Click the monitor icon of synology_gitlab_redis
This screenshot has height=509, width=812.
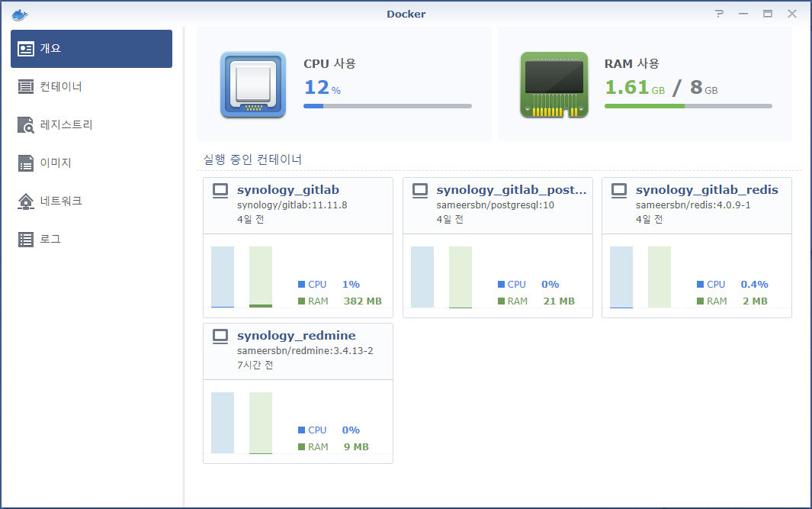[619, 191]
